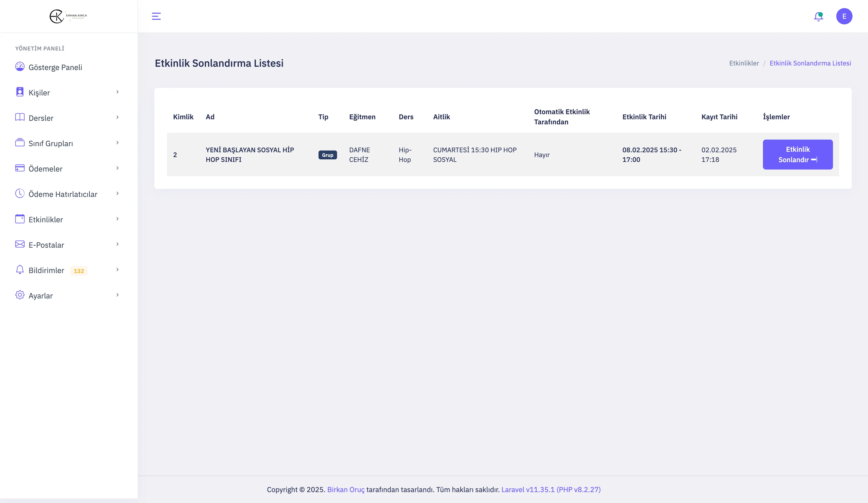868x503 pixels.
Task: Expand the Sınıf Grupları chevron
Action: point(118,143)
